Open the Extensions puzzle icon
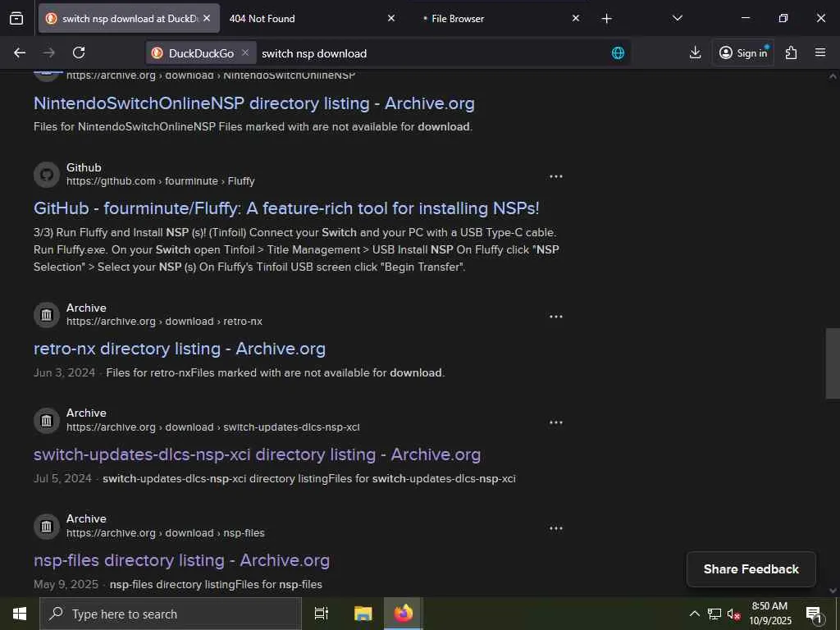Image resolution: width=840 pixels, height=630 pixels. tap(791, 52)
